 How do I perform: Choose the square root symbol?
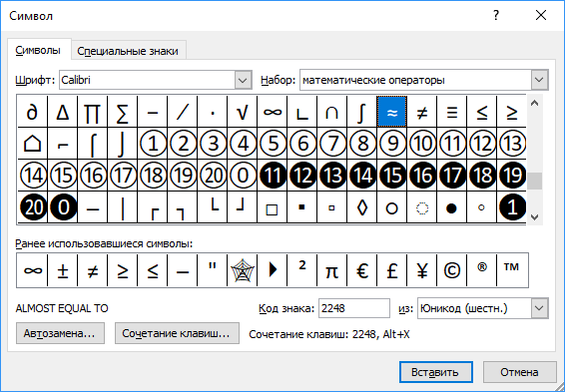(243, 112)
